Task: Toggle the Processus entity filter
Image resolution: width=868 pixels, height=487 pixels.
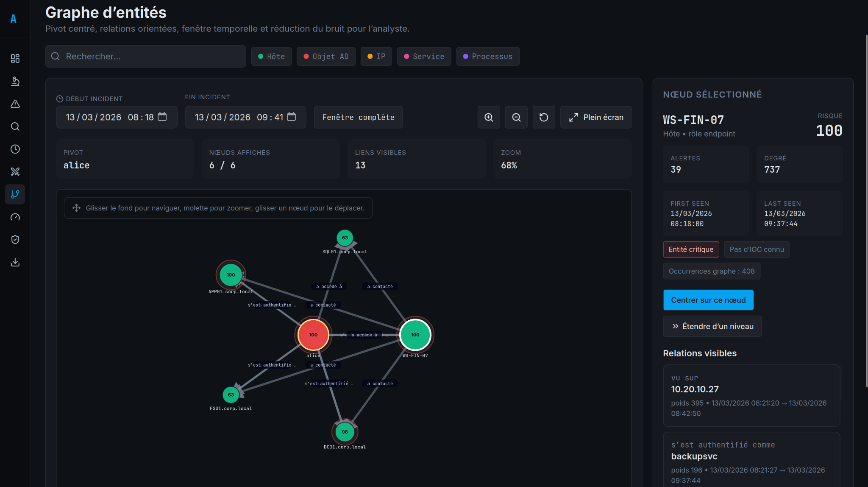Action: tap(487, 56)
